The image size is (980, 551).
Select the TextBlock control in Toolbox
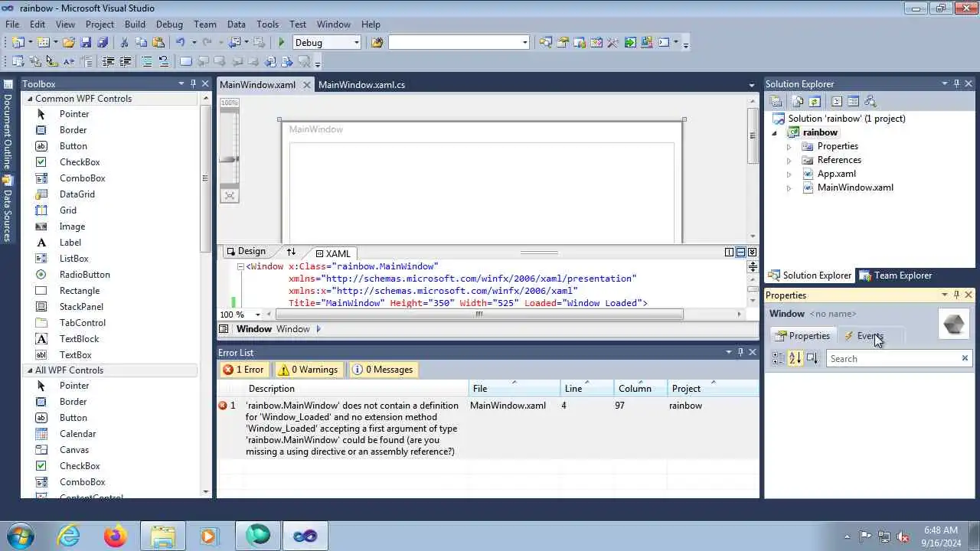click(79, 339)
